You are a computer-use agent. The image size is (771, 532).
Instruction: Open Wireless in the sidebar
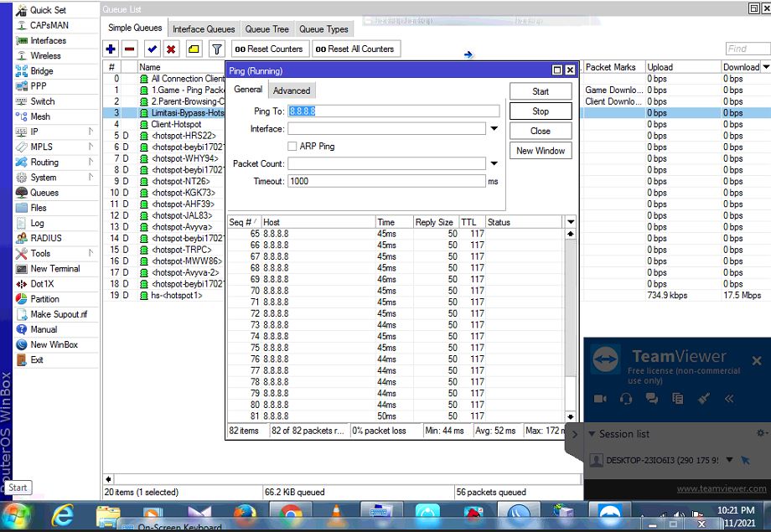click(x=46, y=56)
